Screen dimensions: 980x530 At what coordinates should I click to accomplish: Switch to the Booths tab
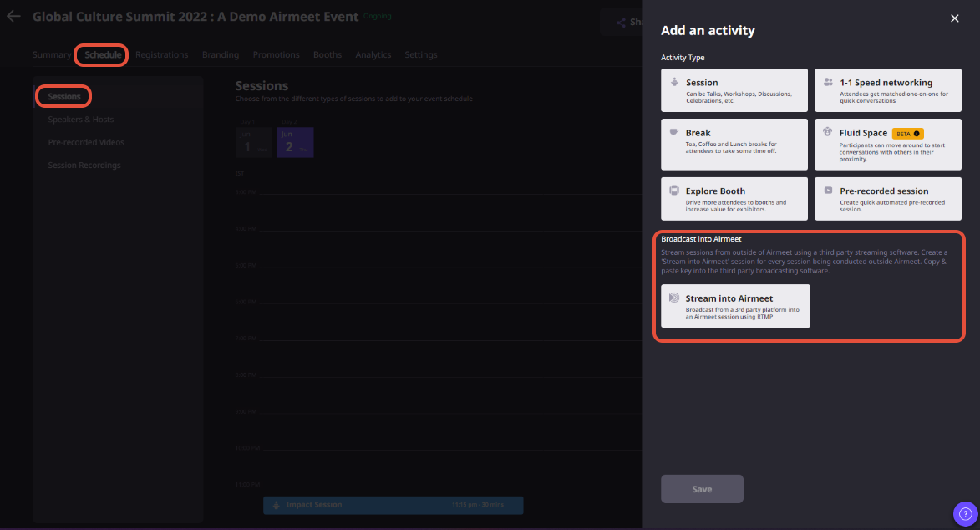[x=327, y=54]
